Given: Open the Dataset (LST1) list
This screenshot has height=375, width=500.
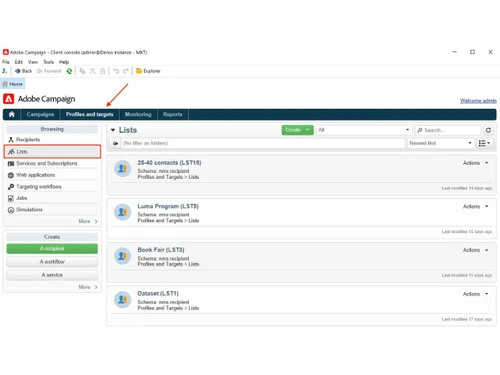Looking at the screenshot, I should (158, 294).
